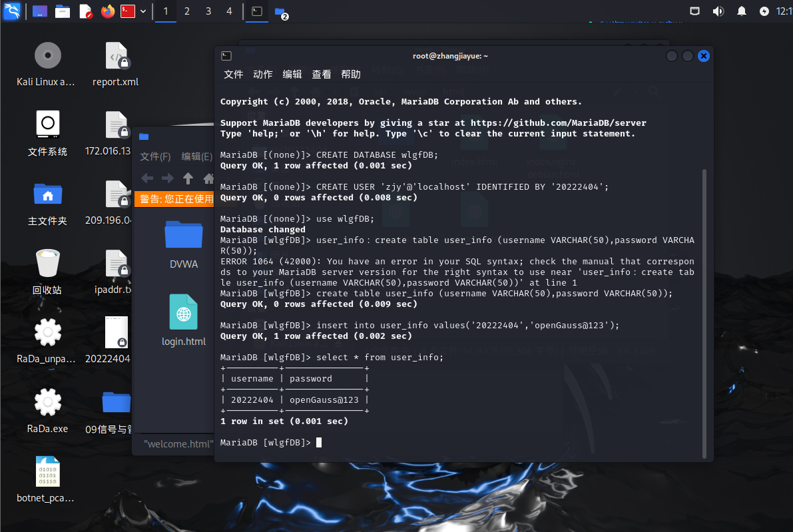793x532 pixels.
Task: Open the 文件(F) menu in the file manager
Action: [155, 156]
